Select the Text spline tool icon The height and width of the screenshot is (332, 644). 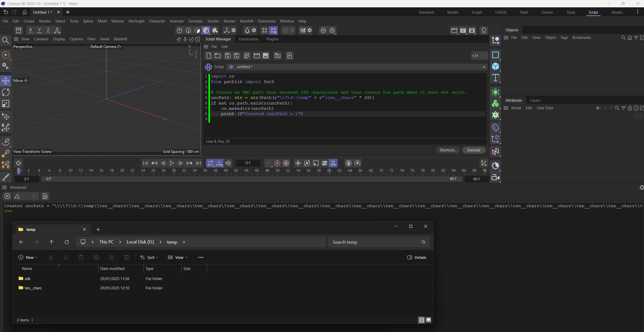coord(495,78)
